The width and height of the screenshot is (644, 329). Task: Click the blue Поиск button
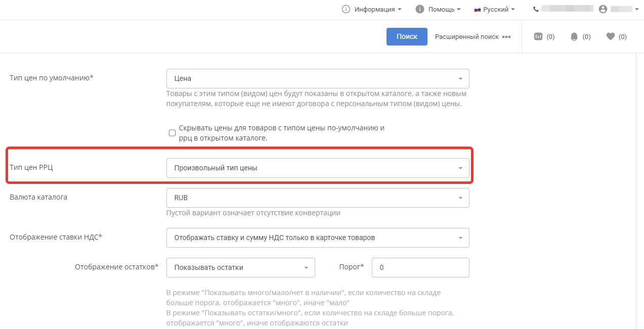click(x=407, y=36)
